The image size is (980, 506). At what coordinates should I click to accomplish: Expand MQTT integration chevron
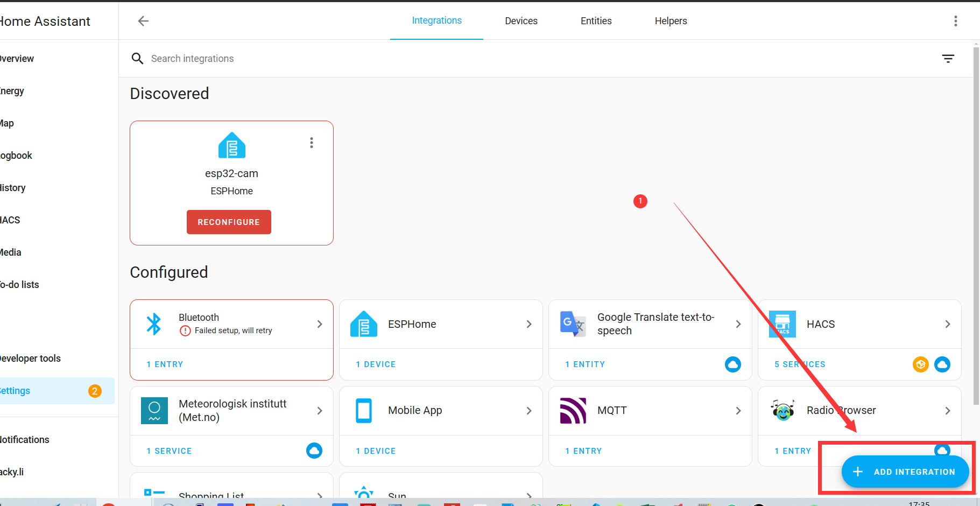tap(738, 411)
